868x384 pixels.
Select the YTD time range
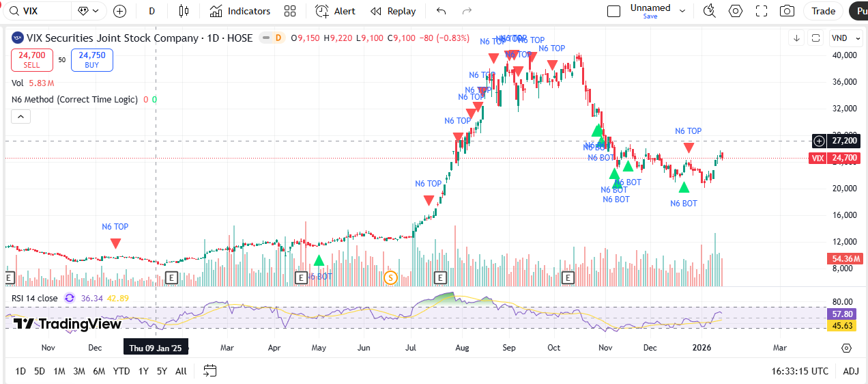point(121,371)
